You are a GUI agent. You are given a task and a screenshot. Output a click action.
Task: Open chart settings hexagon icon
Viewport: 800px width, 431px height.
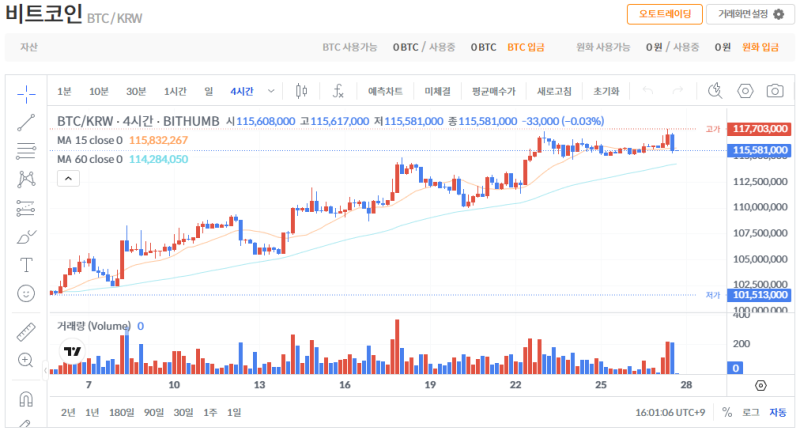[745, 91]
